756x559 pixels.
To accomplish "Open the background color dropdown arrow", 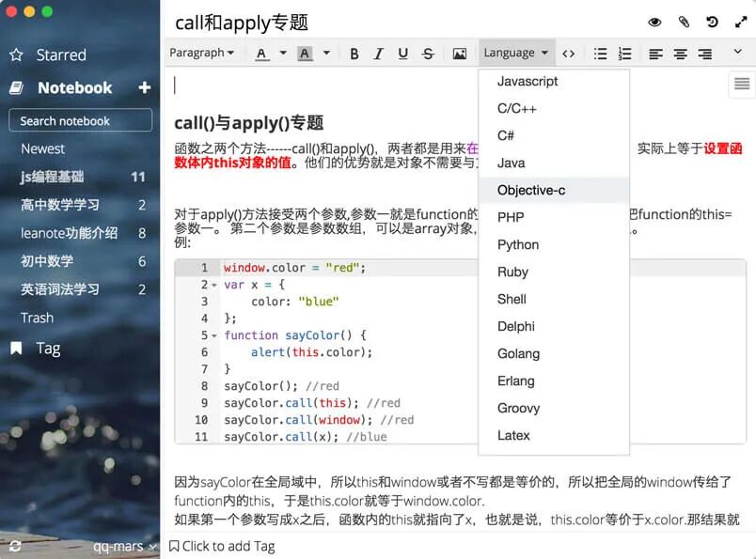I will tap(326, 53).
